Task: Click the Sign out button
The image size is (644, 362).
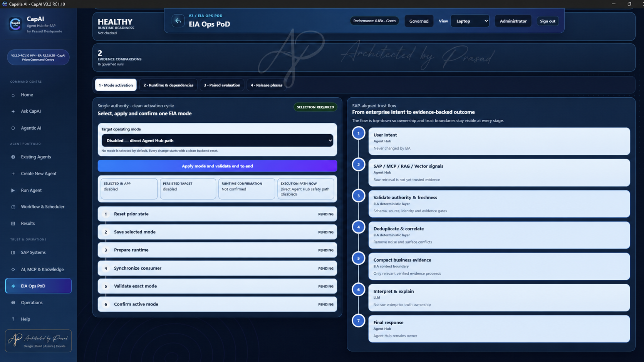Action: 547,21
